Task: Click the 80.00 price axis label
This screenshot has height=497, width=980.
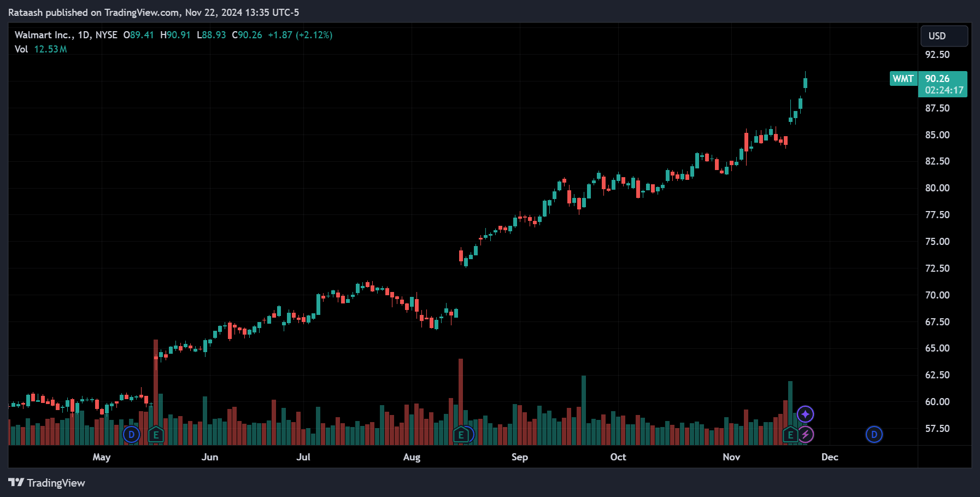Action: pyautogui.click(x=937, y=188)
